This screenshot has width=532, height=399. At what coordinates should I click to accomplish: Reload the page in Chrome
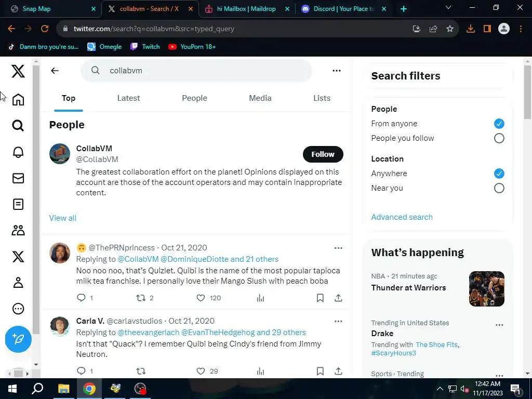(45, 29)
